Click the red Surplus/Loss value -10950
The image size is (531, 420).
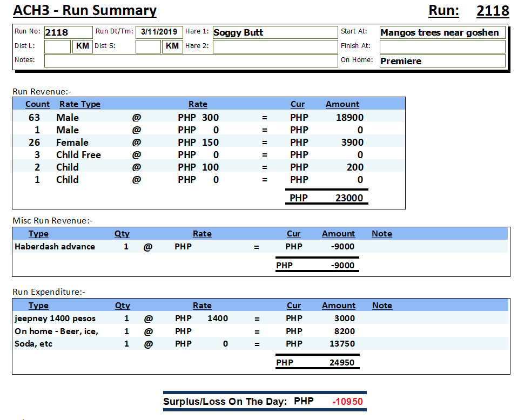tap(347, 402)
